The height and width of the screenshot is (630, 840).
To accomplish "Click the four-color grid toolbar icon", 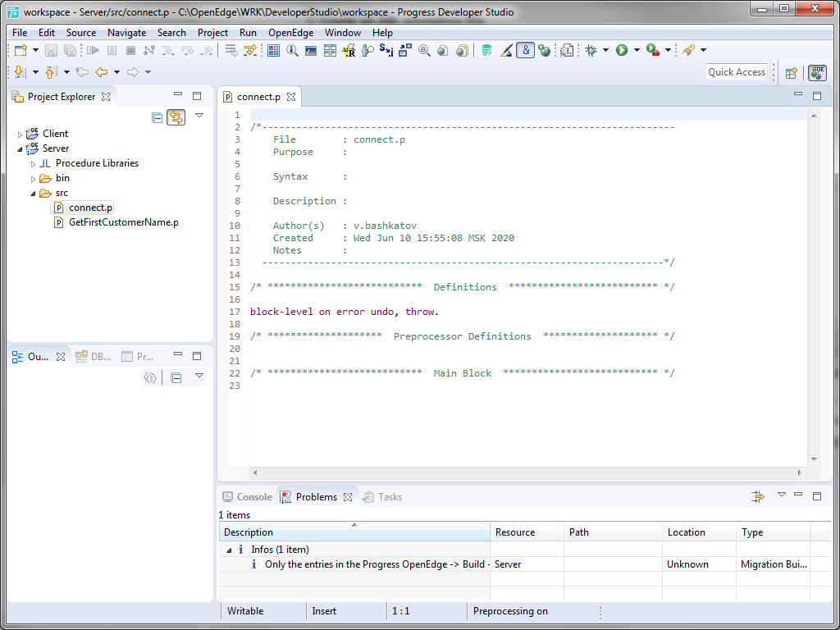I will coord(274,50).
